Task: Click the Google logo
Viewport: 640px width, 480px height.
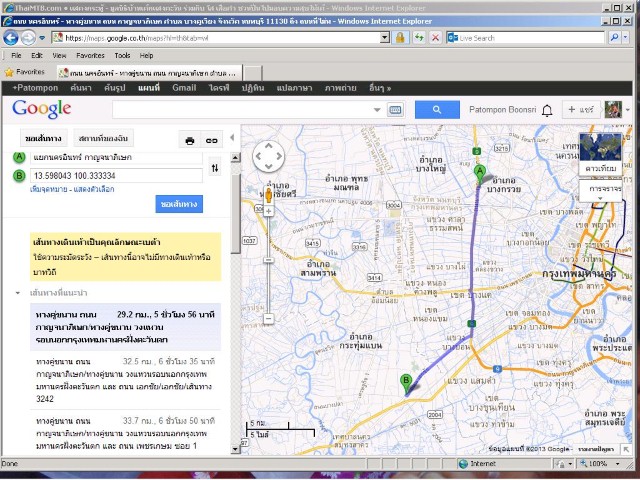Action: pyautogui.click(x=41, y=109)
